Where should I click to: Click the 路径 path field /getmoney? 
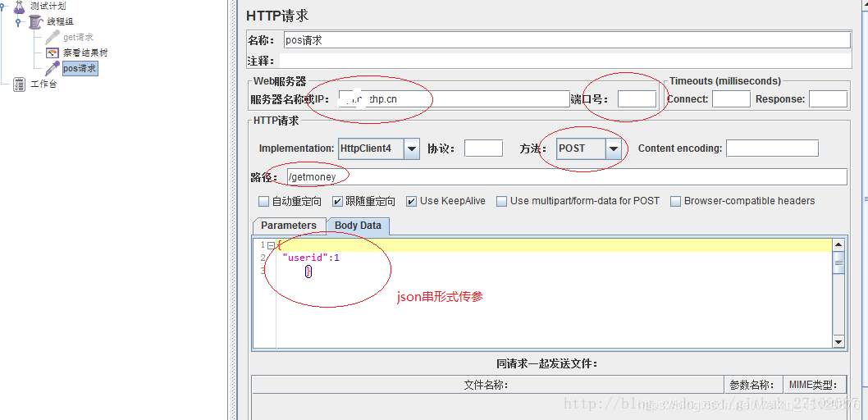point(567,177)
